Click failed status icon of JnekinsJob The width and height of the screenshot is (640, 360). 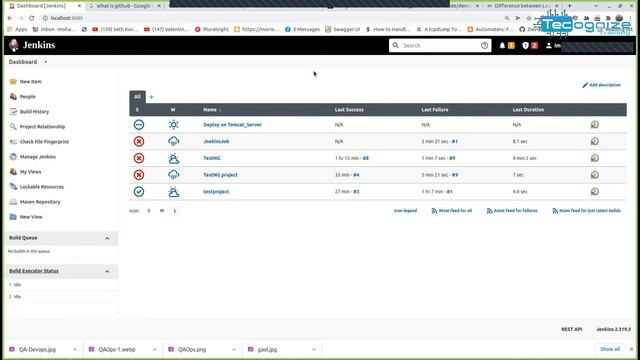pyautogui.click(x=139, y=141)
